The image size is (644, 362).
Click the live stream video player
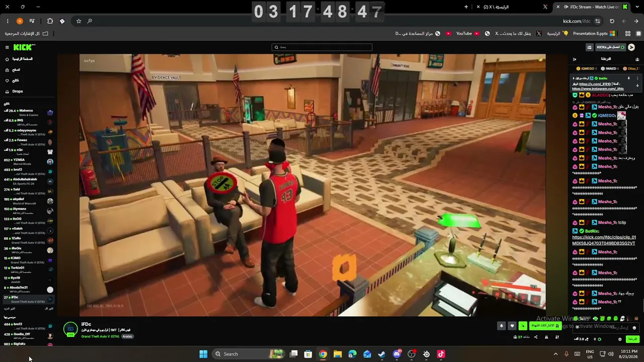pos(312,185)
